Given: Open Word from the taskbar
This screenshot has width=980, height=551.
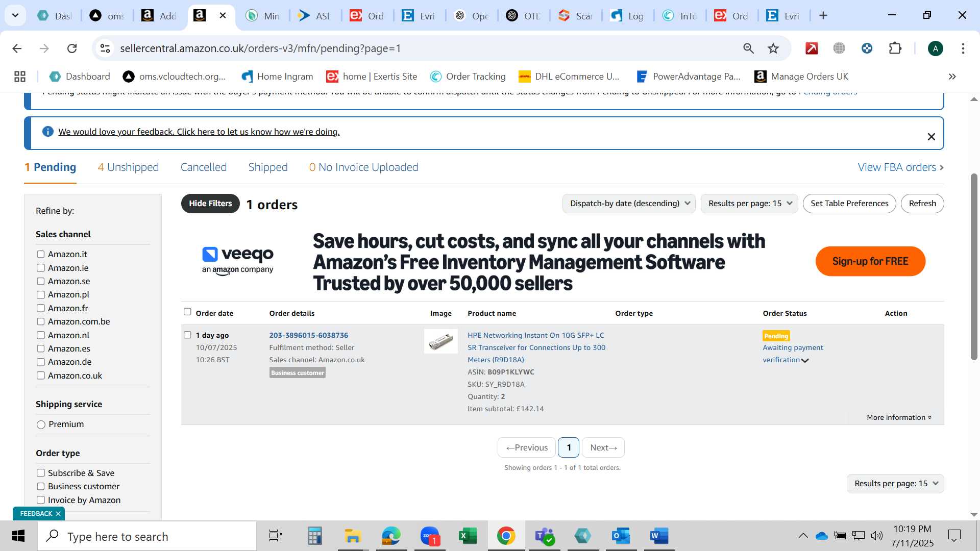Looking at the screenshot, I should point(659,536).
